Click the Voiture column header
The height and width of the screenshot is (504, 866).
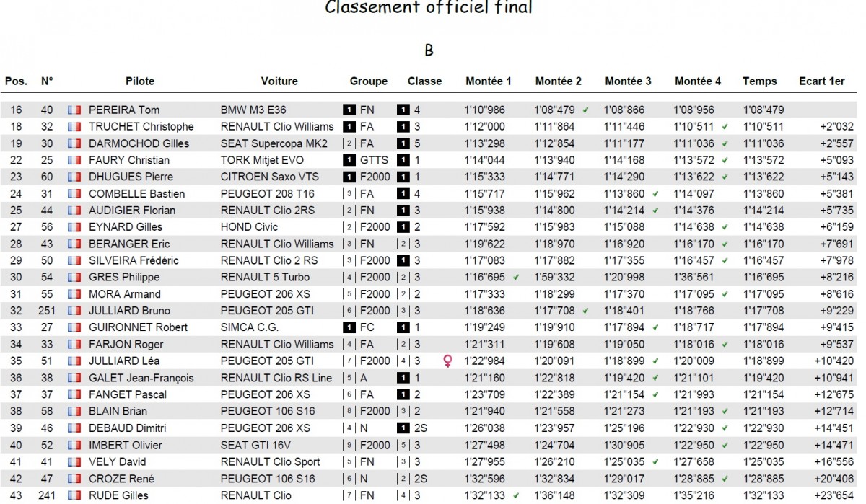279,81
